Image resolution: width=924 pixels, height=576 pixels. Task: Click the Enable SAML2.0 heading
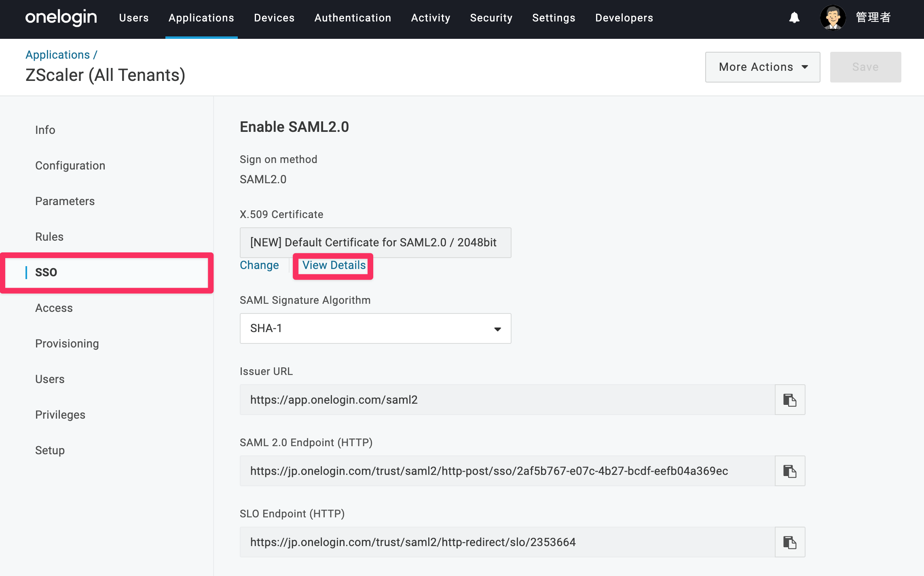[x=294, y=127]
